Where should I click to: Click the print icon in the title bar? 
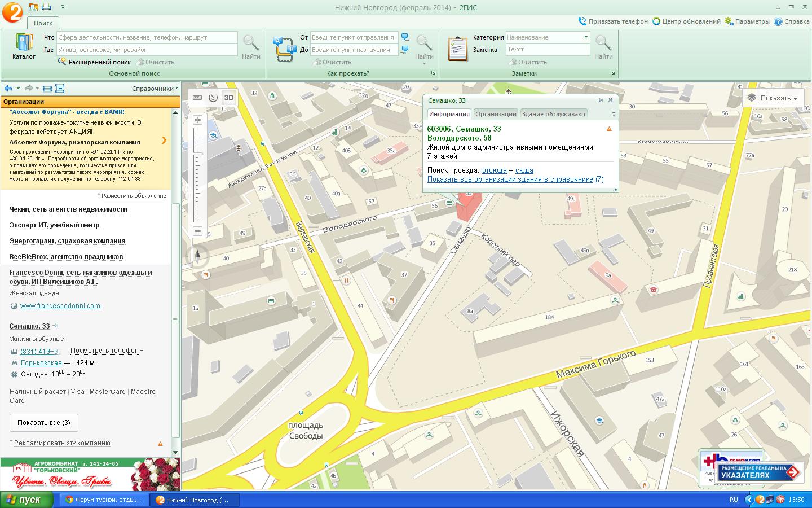(x=46, y=7)
